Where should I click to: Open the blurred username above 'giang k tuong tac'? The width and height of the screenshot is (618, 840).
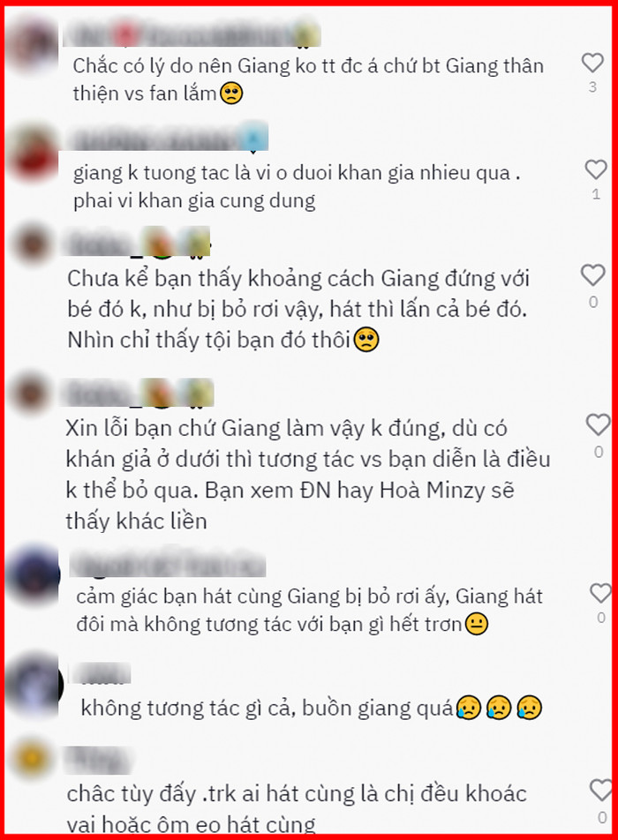167,137
